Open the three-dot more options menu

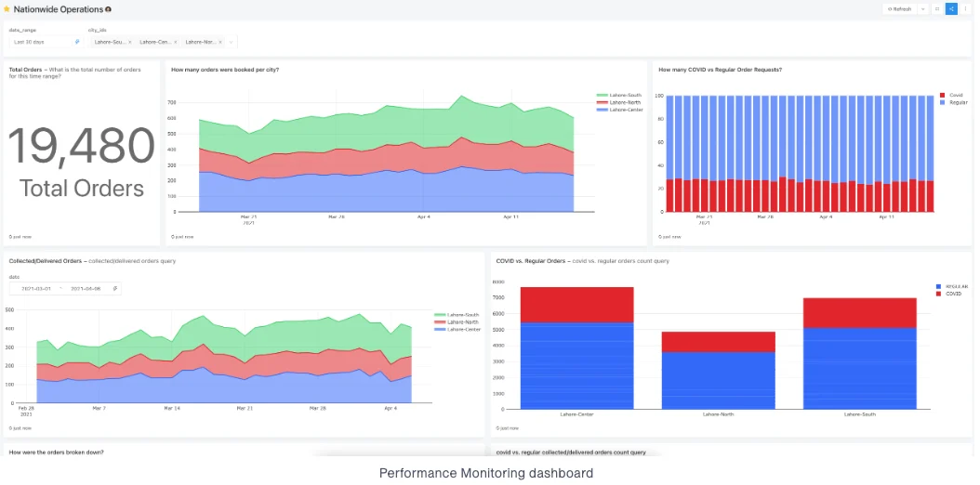tap(966, 8)
